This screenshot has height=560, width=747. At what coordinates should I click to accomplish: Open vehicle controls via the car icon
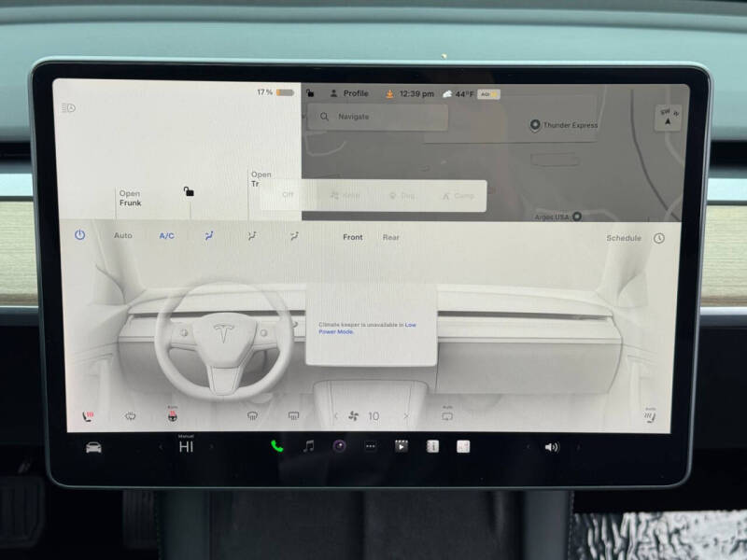pyautogui.click(x=93, y=447)
